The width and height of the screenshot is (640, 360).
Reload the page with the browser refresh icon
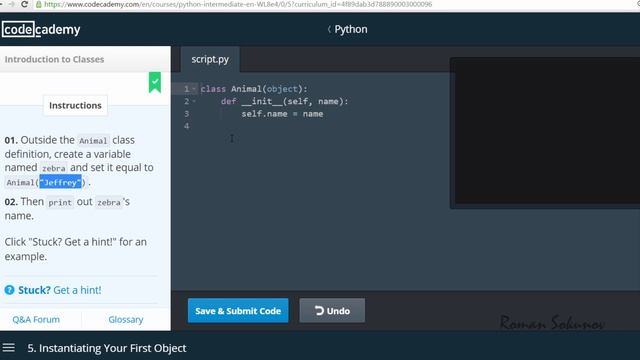click(x=24, y=4)
